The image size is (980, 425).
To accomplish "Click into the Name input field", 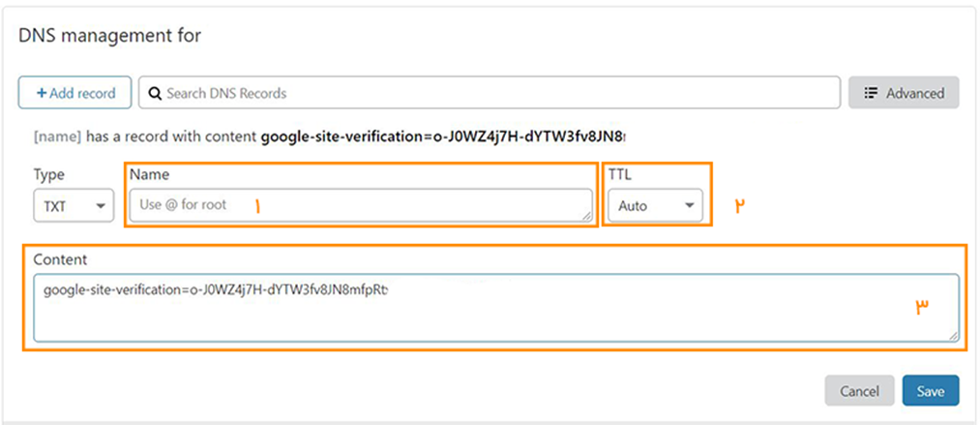I will [361, 205].
